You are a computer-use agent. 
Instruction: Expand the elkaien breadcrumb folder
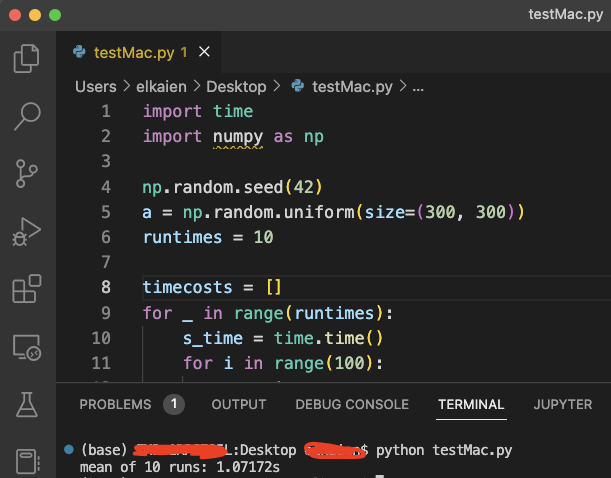click(159, 87)
